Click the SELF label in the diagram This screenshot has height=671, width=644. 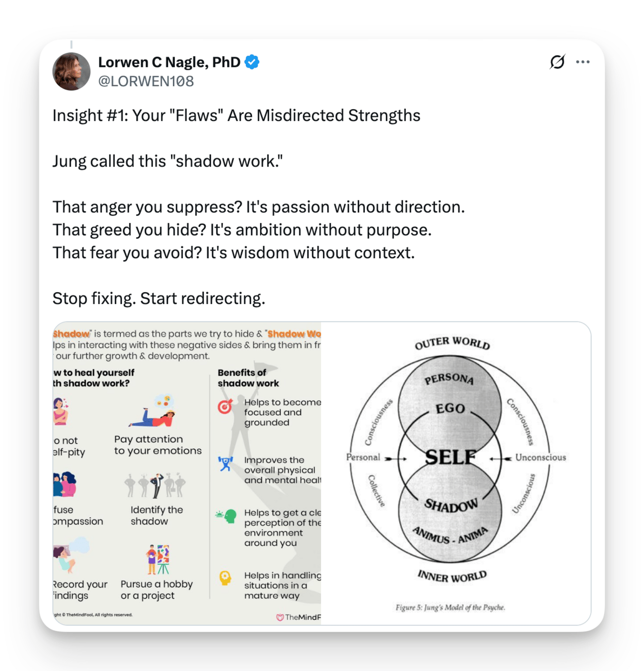450,457
